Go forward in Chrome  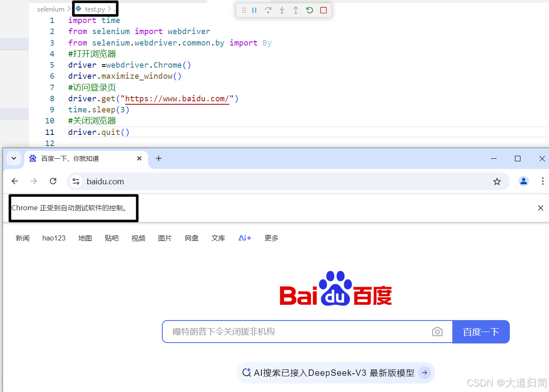[x=34, y=181]
